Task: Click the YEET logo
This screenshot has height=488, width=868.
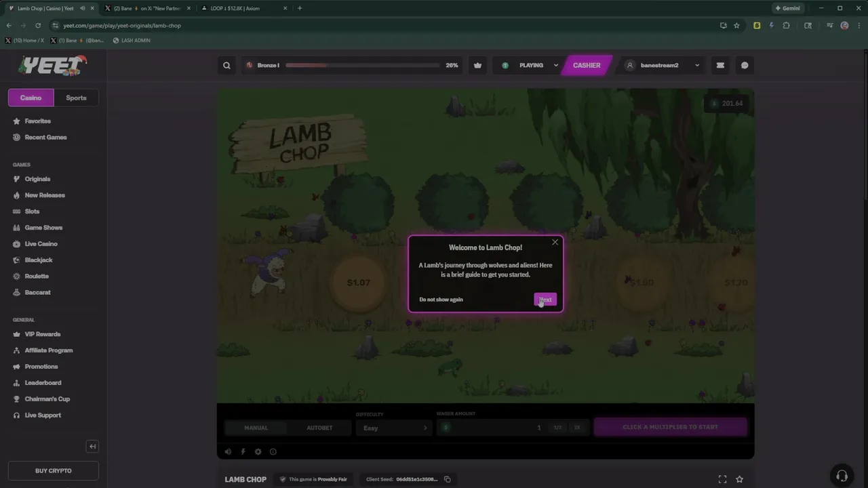Action: [x=53, y=65]
